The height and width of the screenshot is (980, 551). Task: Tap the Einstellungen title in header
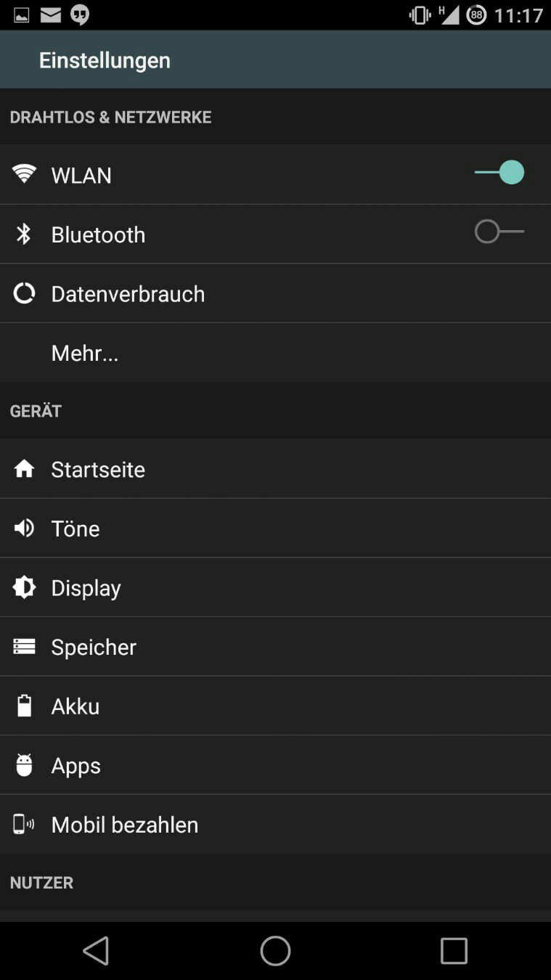tap(105, 60)
